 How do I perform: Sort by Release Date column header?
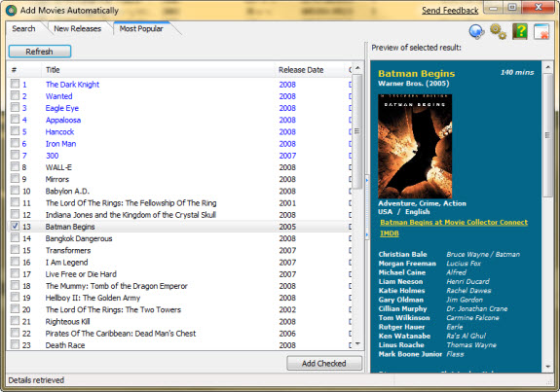tap(311, 70)
